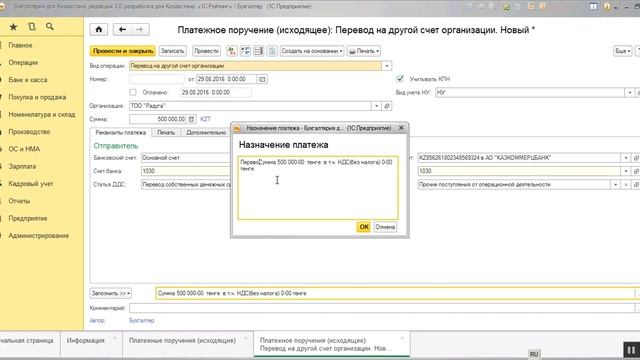The height and width of the screenshot is (360, 640).
Task: Expand the recipient 1030 account dropdown
Action: pos(626,171)
